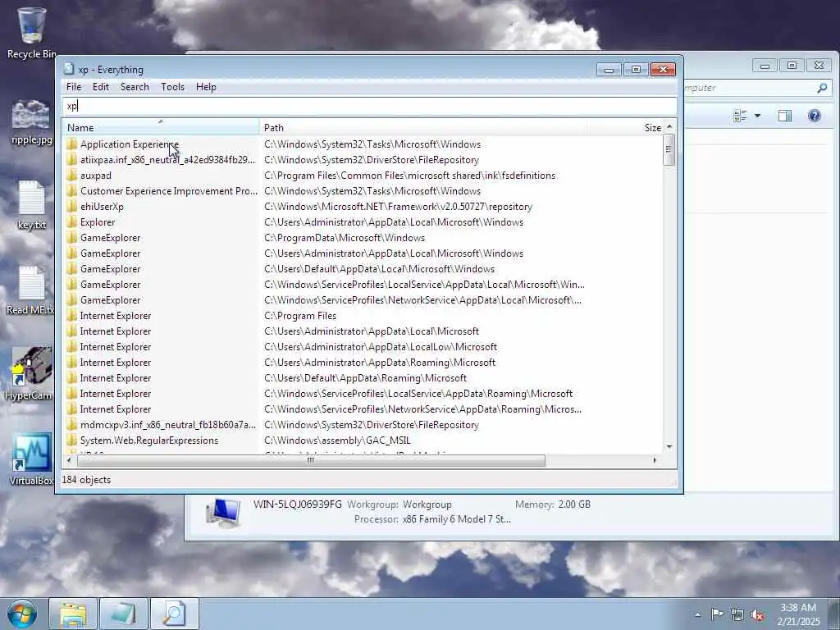This screenshot has height=630, width=840.
Task: Open the File menu in Everything
Action: 74,87
